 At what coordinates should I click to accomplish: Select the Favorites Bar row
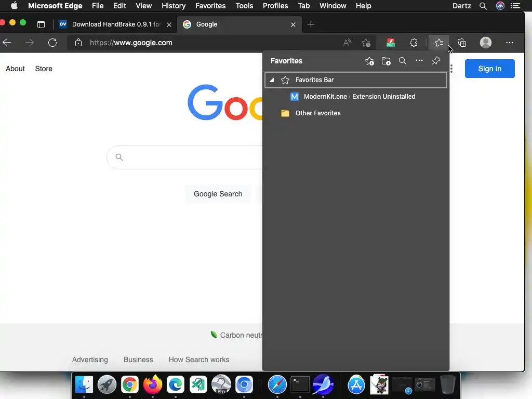coord(355,80)
